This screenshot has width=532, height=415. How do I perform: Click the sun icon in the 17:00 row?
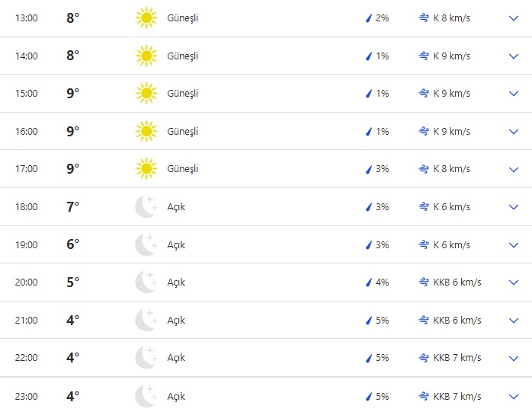pos(146,169)
